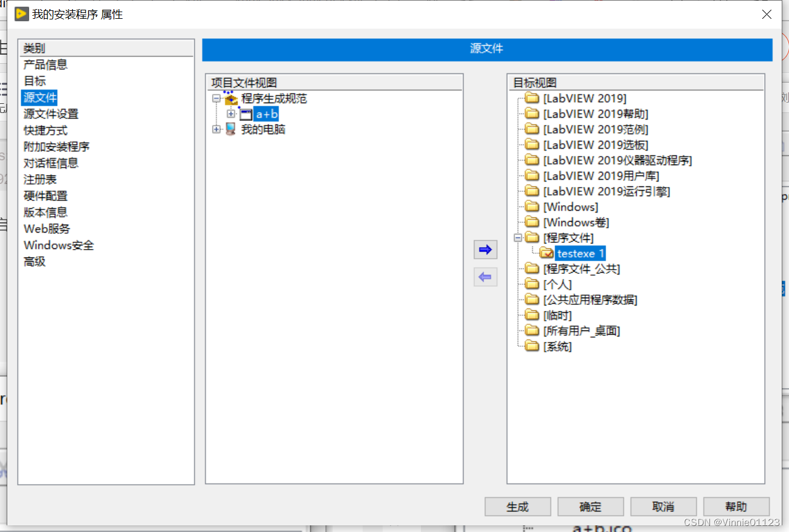Viewport: 789px width, 532px height.
Task: Open the 附加安装程序 category
Action: coord(56,146)
